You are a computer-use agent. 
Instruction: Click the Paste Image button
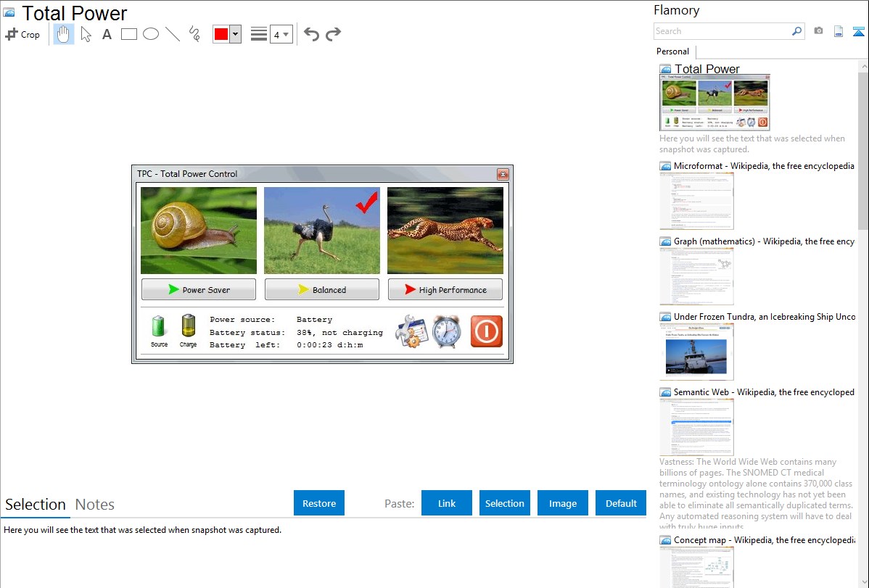(563, 503)
